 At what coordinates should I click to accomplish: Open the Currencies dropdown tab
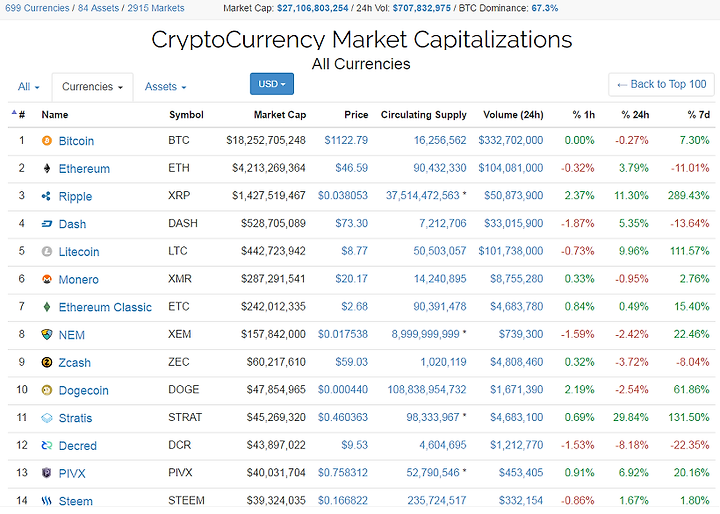[x=92, y=86]
